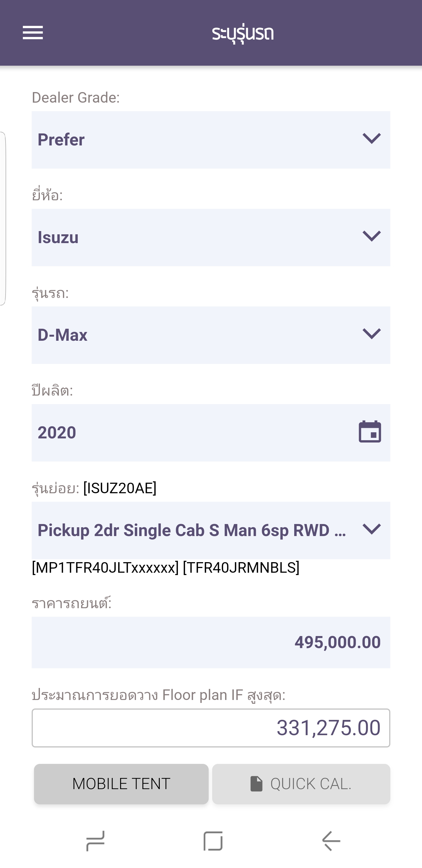Tap the Android back arrow
The height and width of the screenshot is (868, 422).
[331, 841]
